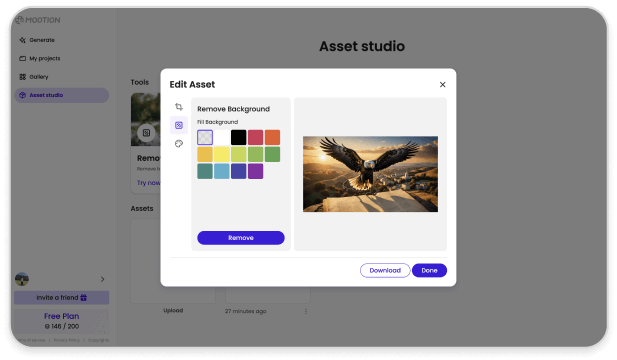Select the purple fill swatch

tap(255, 171)
